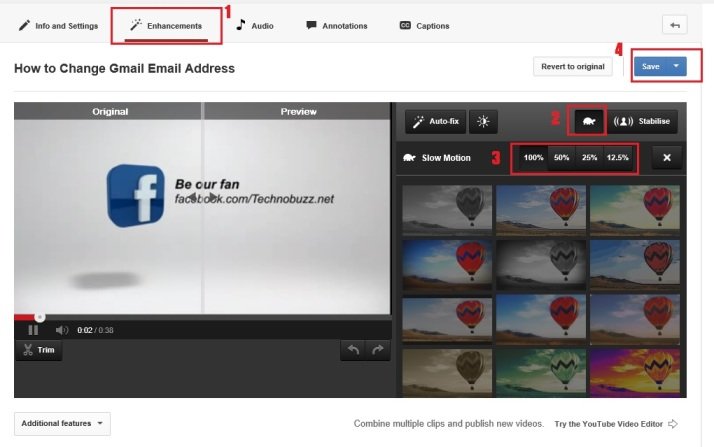Screen dimensions: 714x447
Task: Click the undo arrow button
Action: pos(353,350)
